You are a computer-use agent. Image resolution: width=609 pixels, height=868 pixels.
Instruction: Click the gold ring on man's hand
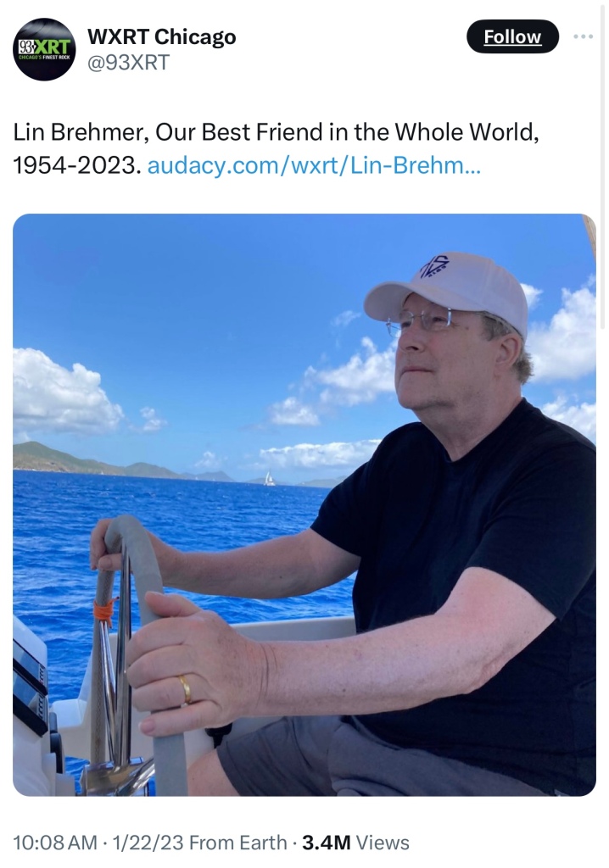point(185,688)
